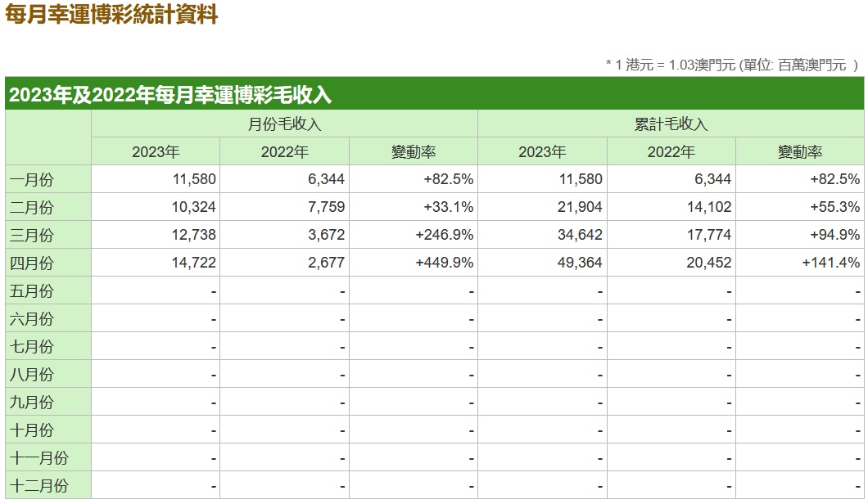Viewport: 868px width, 504px height.
Task: Click the 每月幸運博彩統計資料 page heading
Action: tap(111, 15)
